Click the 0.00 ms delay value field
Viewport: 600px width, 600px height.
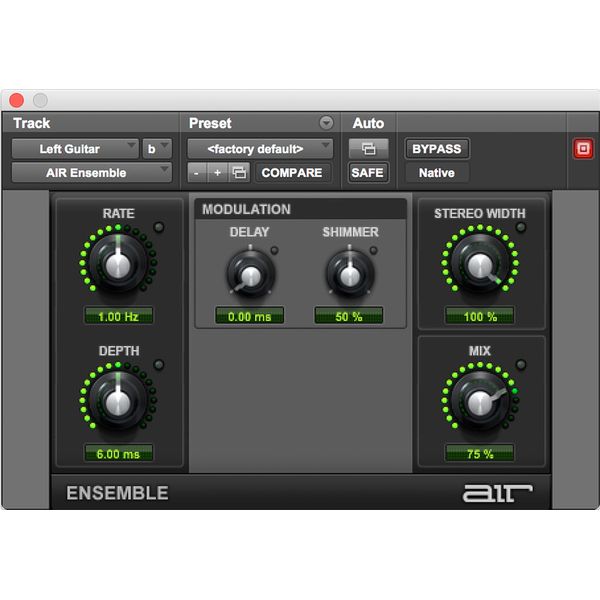(249, 316)
